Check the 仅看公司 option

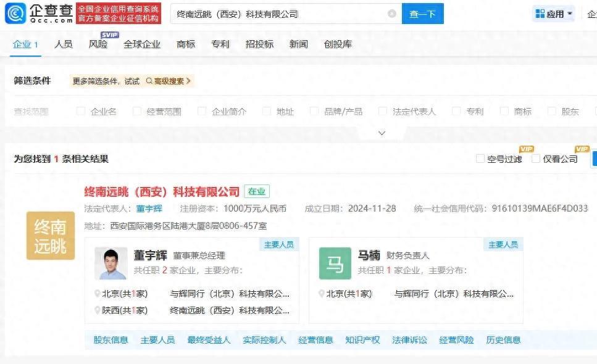pyautogui.click(x=536, y=159)
